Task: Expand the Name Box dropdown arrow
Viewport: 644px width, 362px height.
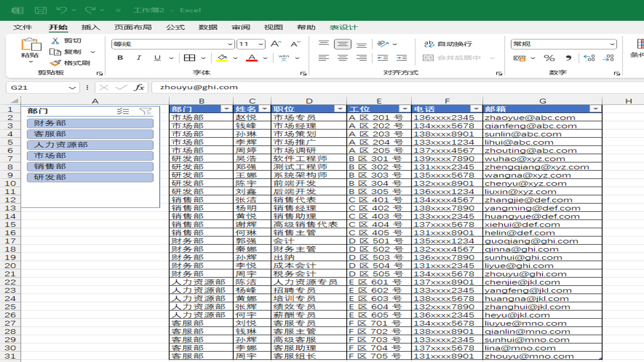Action: 72,88
